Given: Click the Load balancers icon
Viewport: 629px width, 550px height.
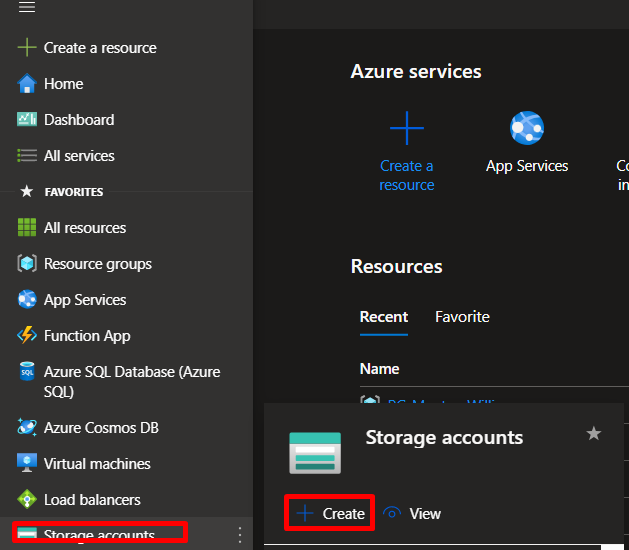Looking at the screenshot, I should [27, 500].
